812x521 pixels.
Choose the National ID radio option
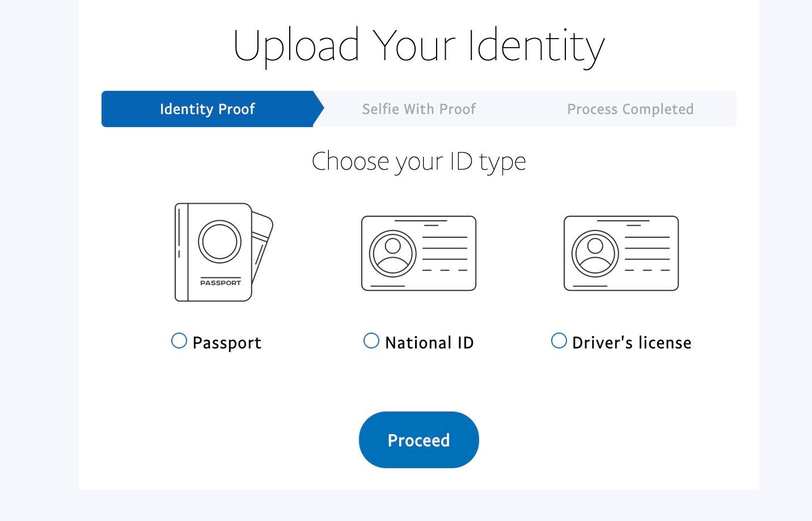click(x=371, y=341)
